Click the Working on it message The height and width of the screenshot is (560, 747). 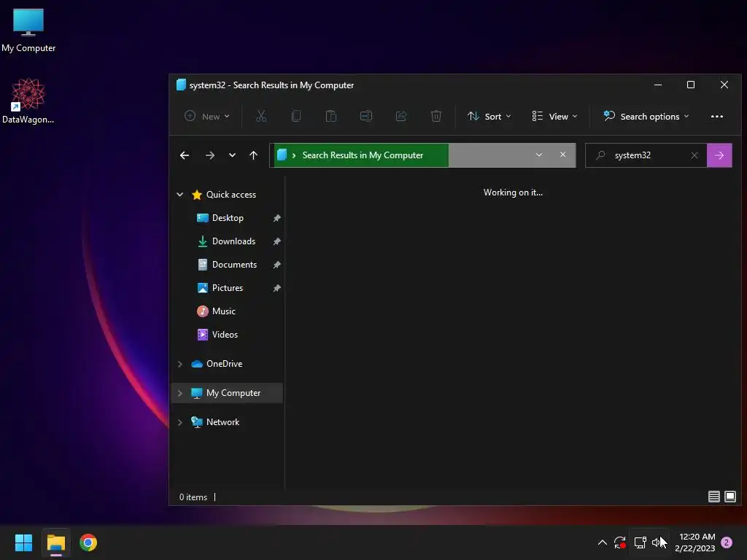[x=513, y=192]
